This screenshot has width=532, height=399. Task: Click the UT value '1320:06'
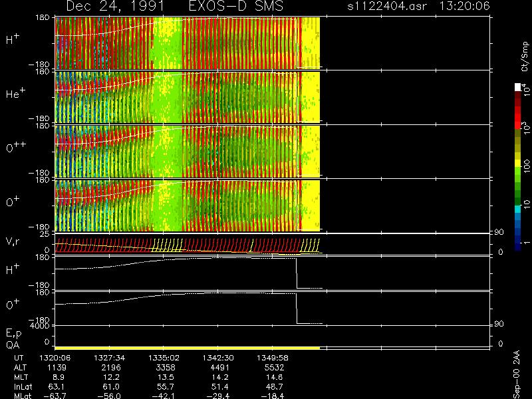(55, 358)
